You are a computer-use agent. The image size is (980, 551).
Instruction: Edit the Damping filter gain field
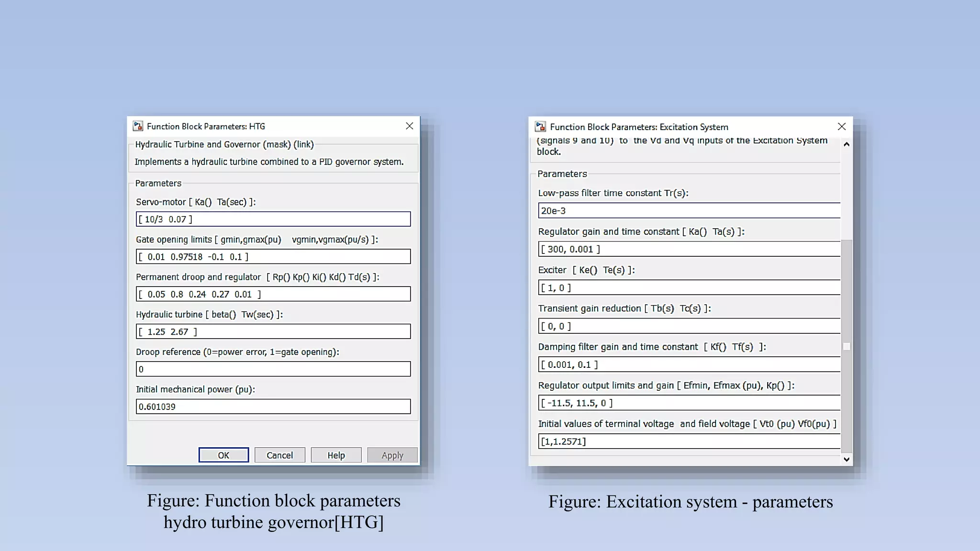pyautogui.click(x=689, y=364)
